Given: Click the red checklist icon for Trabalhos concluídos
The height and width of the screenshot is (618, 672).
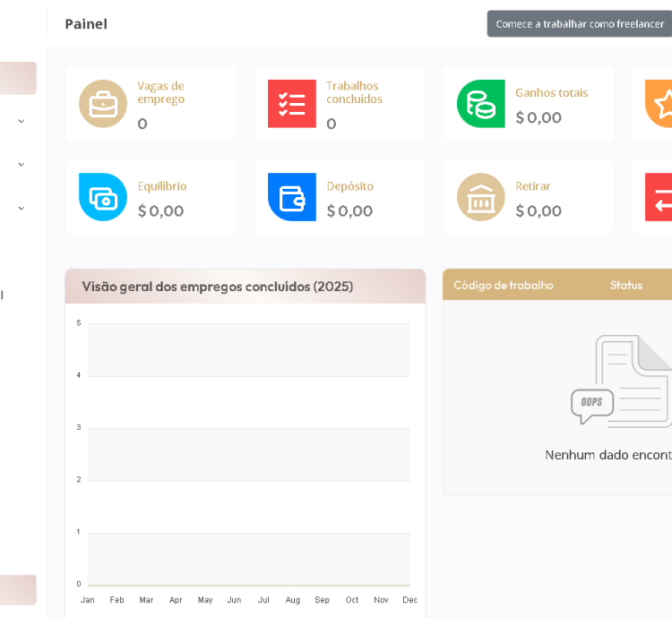Looking at the screenshot, I should coord(292,104).
